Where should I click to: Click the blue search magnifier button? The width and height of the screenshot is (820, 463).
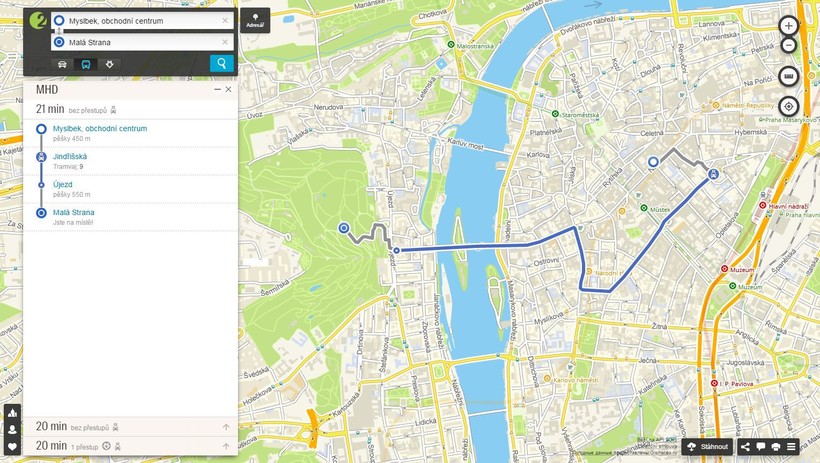[222, 63]
